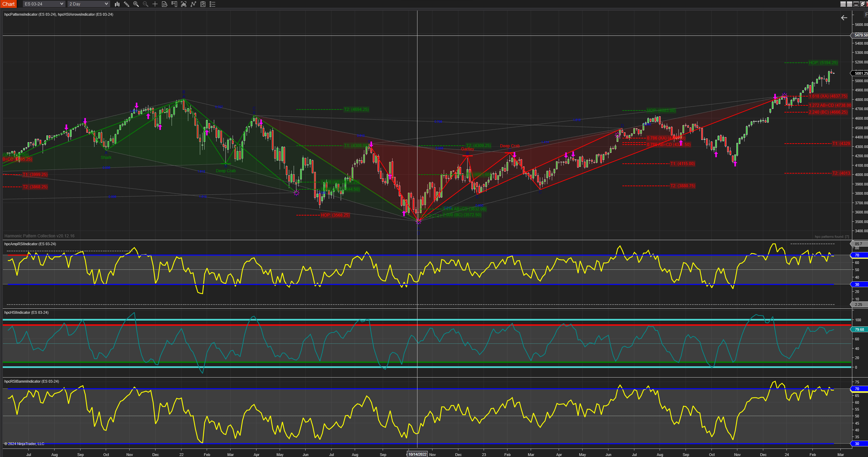Open the Chart style bars icon
Screen dimensions: 868x457
(x=117, y=4)
